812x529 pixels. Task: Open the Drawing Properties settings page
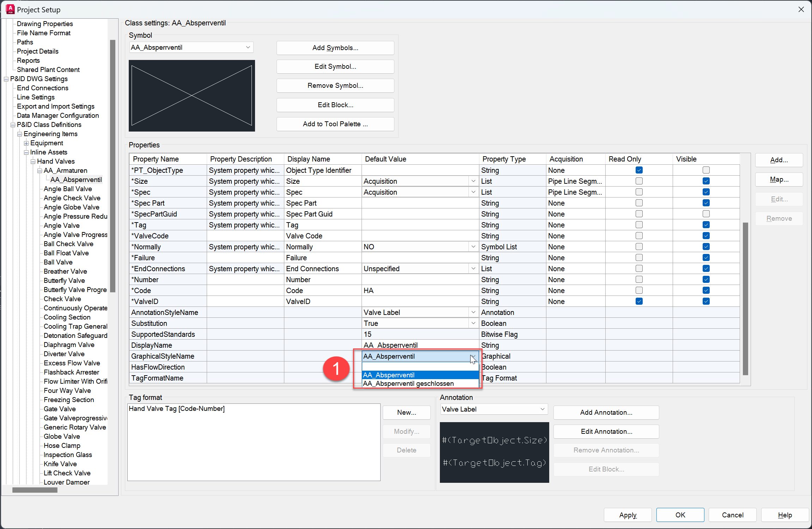coord(44,24)
